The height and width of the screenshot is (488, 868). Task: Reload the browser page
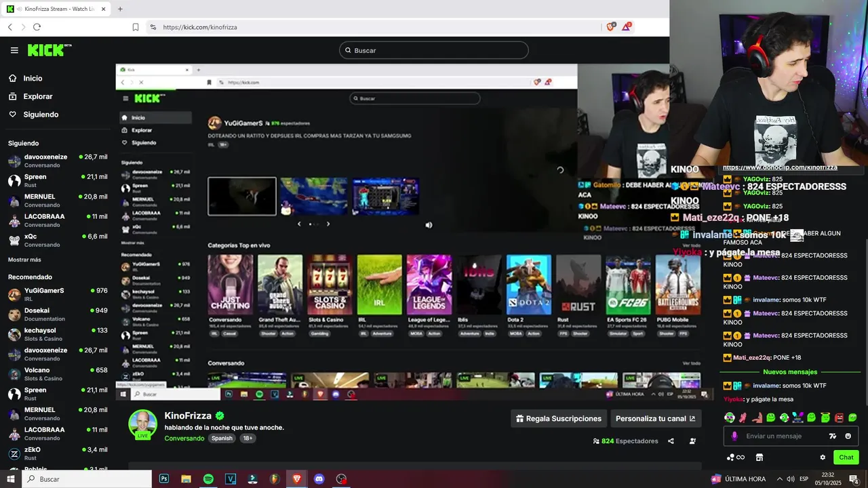coord(37,27)
